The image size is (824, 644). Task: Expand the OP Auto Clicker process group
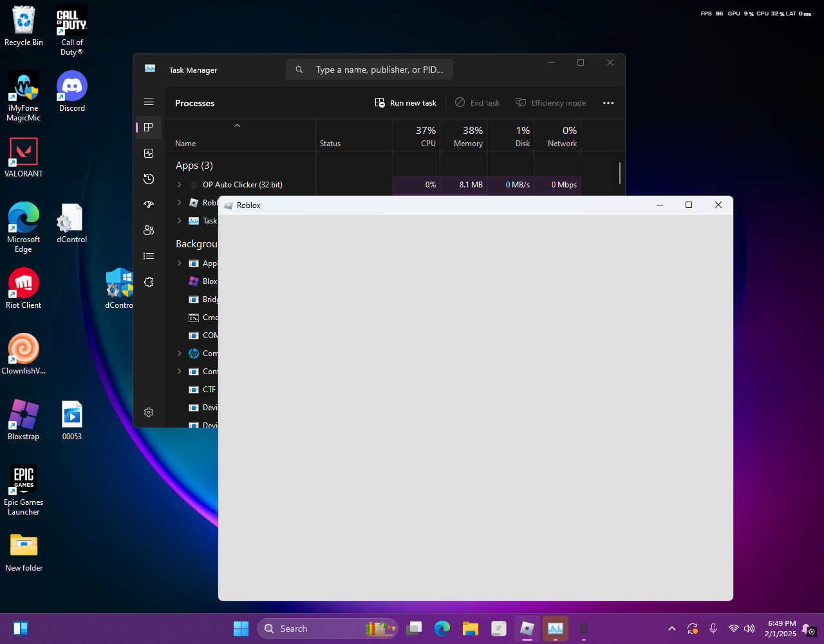(180, 185)
